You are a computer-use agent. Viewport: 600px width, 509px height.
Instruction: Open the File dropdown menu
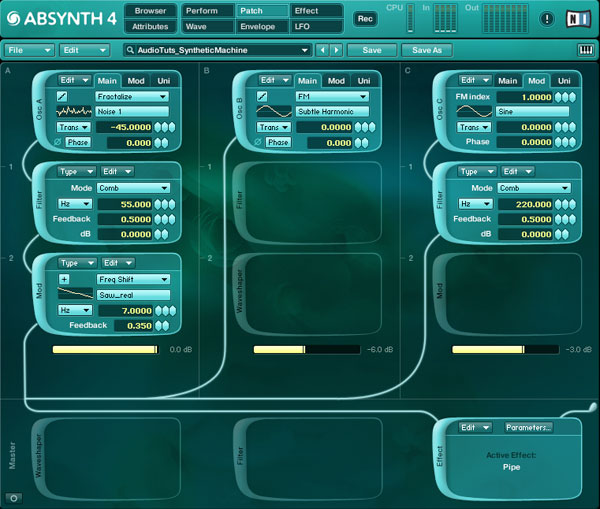(x=29, y=50)
